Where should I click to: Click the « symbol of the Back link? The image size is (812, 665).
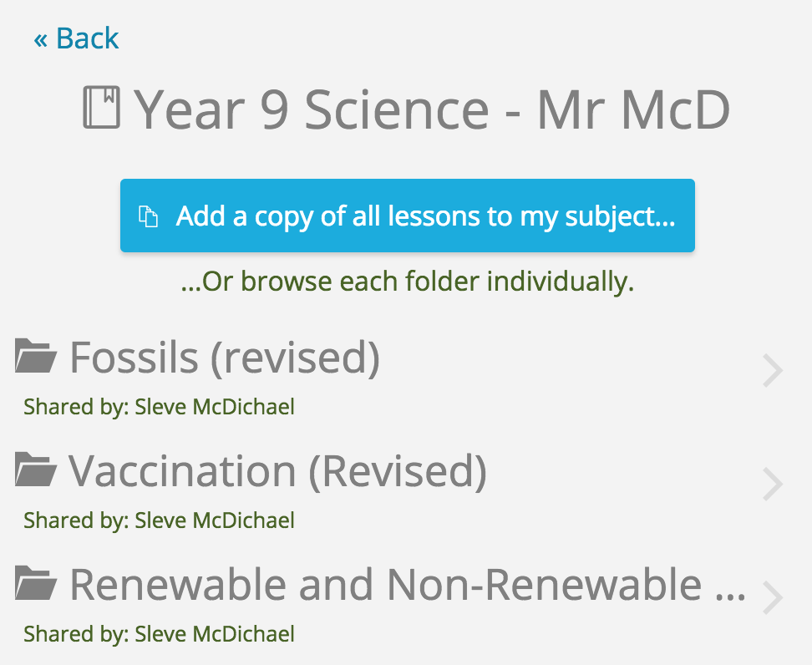click(40, 40)
